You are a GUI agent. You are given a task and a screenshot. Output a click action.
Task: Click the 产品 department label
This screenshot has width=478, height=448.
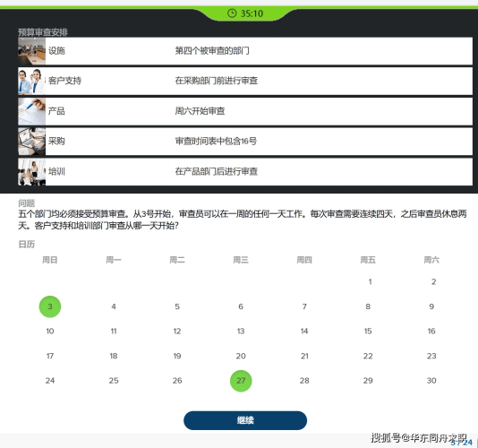coord(56,111)
